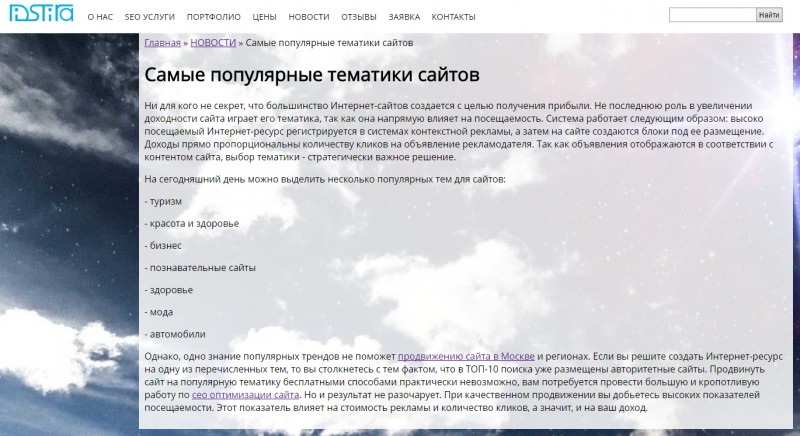The width and height of the screenshot is (800, 436).
Task: Open the SEO УСЛУГИ menu item
Action: click(149, 17)
